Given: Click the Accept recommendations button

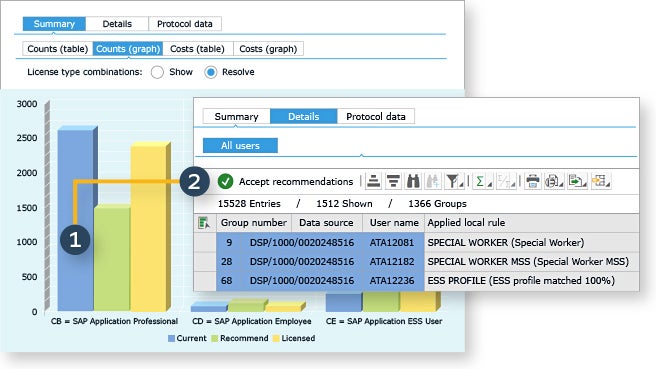Looking at the screenshot, I should point(285,182).
